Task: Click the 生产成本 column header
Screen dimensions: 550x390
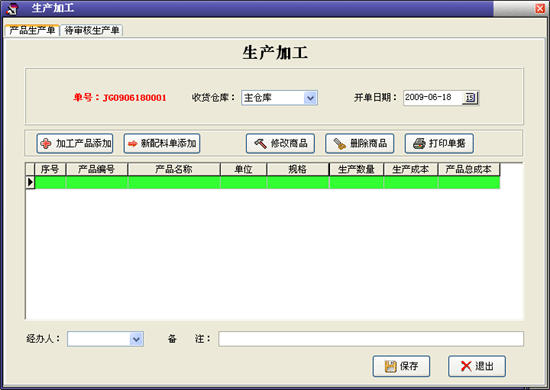Action: [x=411, y=169]
